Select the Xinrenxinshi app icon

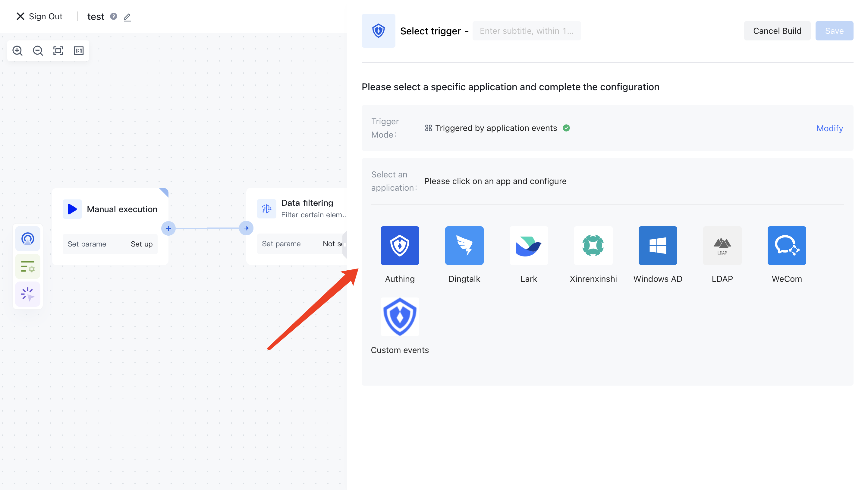point(593,246)
